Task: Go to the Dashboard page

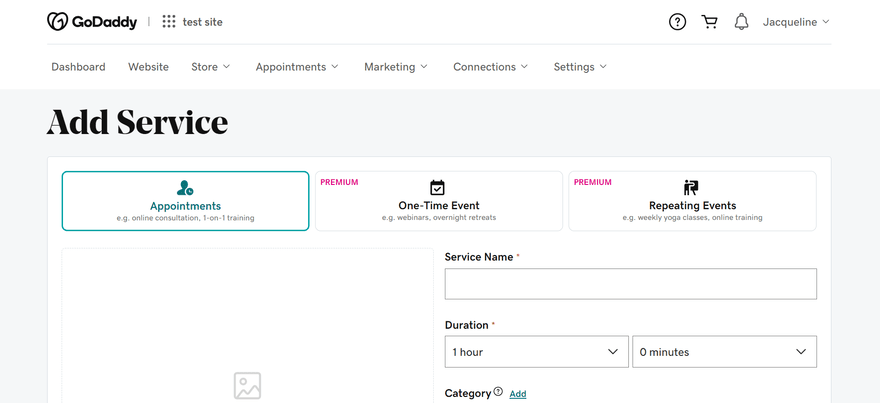Action: 78,67
